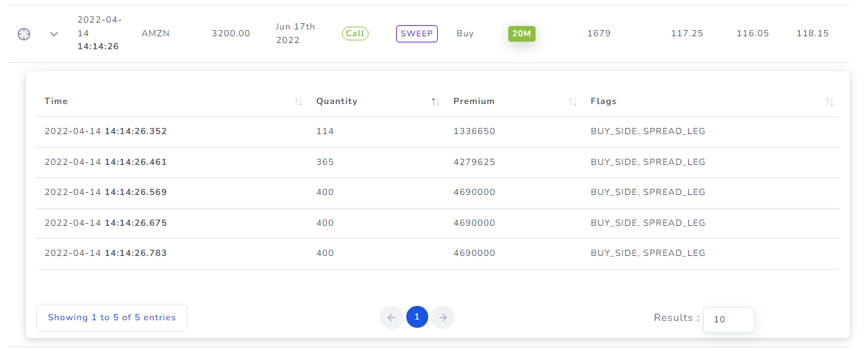
Task: Click the Quantity column header
Action: click(x=337, y=101)
